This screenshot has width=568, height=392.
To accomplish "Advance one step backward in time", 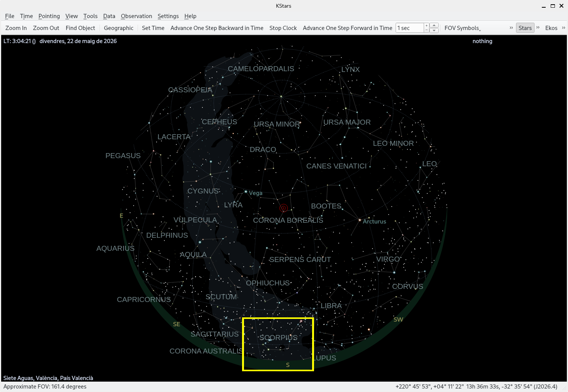I will click(217, 28).
